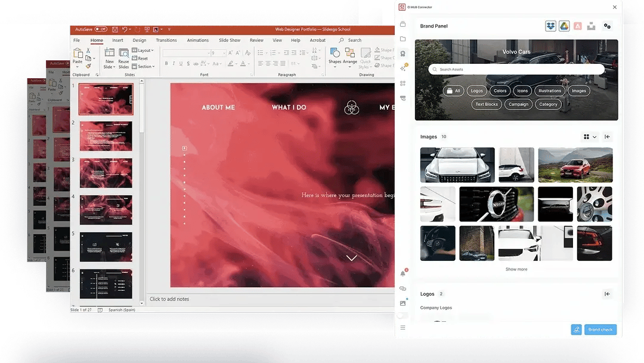Image resolution: width=644 pixels, height=363 pixels.
Task: Open the Transitions ribbon tab
Action: tap(166, 40)
